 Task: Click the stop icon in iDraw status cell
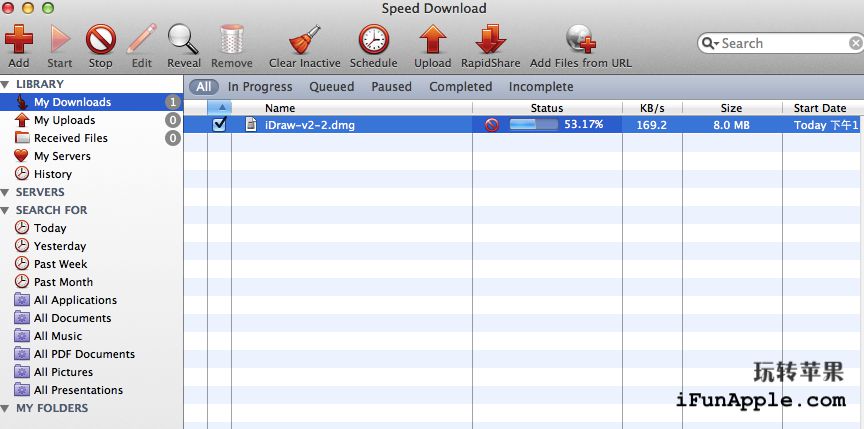[x=492, y=125]
